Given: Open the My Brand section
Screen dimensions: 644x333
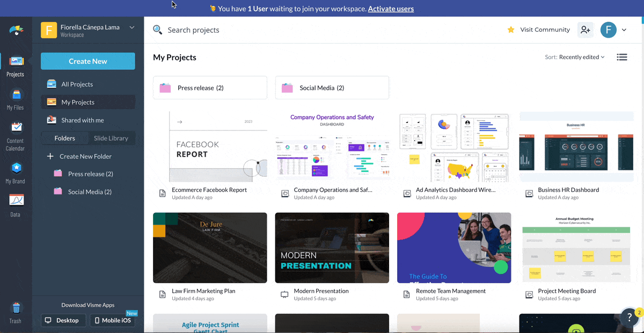Looking at the screenshot, I should [x=16, y=172].
